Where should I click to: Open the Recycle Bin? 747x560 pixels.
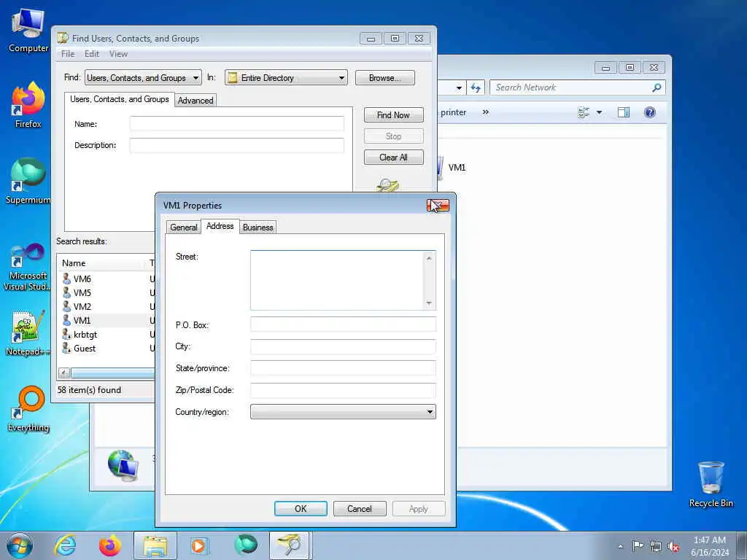click(x=711, y=484)
